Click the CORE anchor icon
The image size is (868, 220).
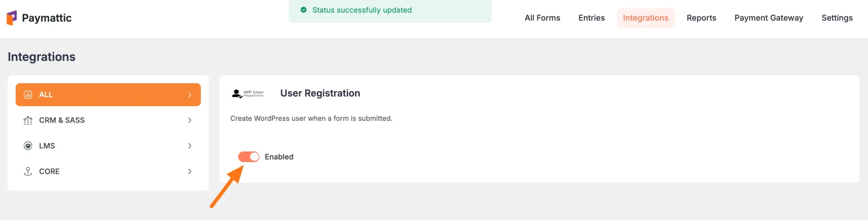click(x=28, y=171)
